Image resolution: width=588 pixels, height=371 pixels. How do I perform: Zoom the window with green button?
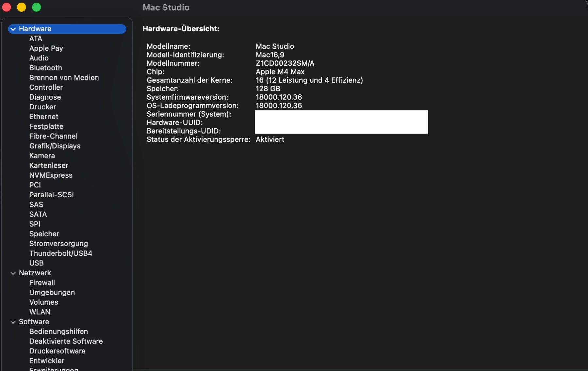(x=37, y=7)
